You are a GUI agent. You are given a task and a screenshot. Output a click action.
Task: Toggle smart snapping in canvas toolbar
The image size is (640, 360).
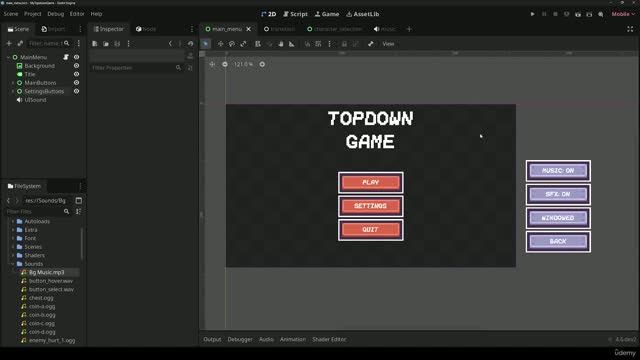point(307,44)
